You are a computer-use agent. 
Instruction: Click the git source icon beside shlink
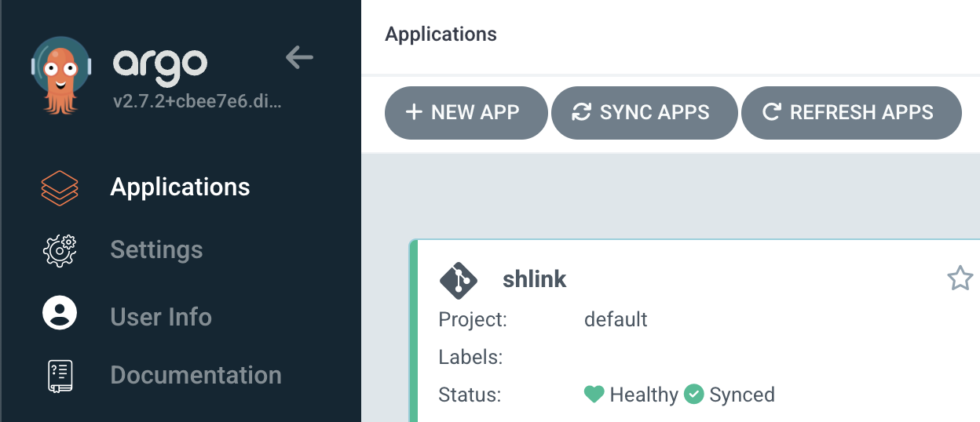coord(459,280)
